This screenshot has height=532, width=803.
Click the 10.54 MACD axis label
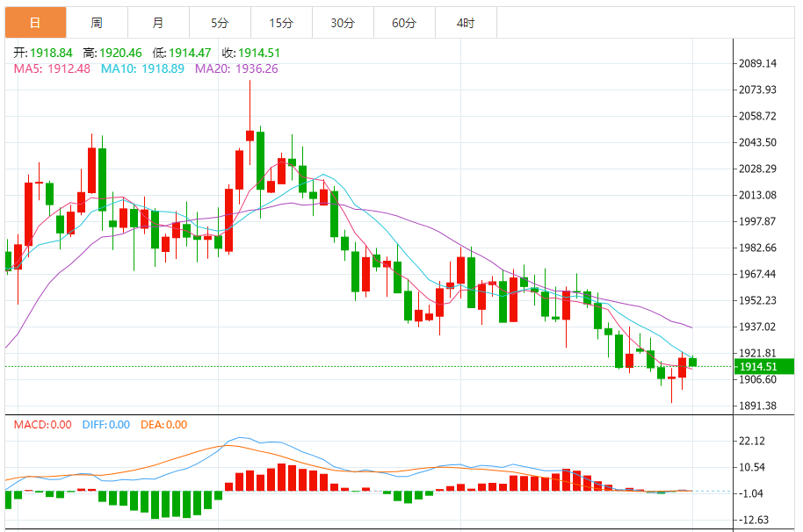[x=752, y=467]
